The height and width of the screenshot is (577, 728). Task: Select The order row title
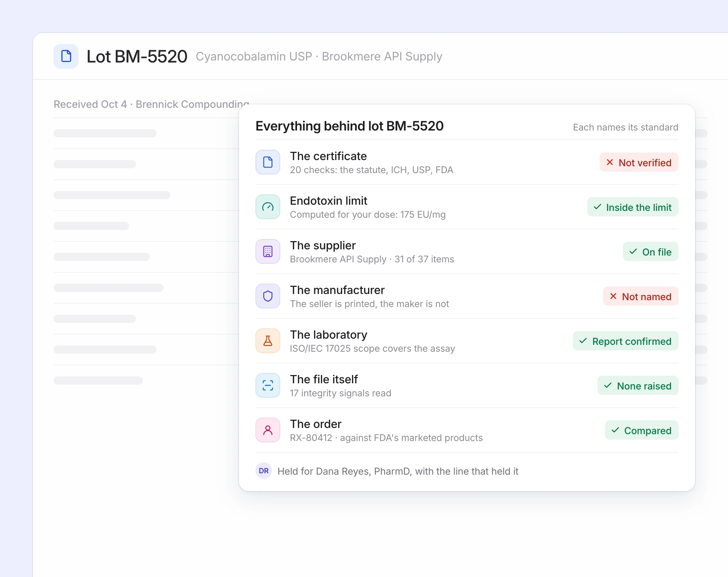316,424
